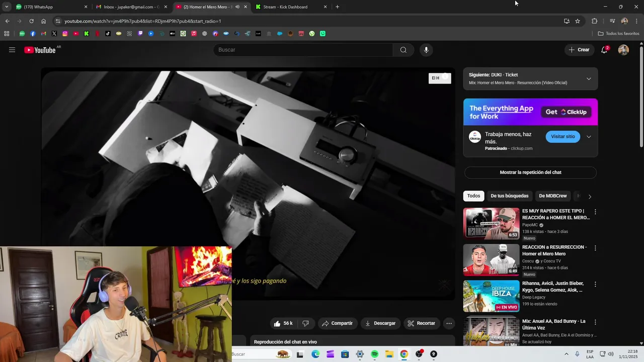Viewport: 644px width, 362px height.
Task: Open more actions menu below the video
Action: pyautogui.click(x=449, y=323)
